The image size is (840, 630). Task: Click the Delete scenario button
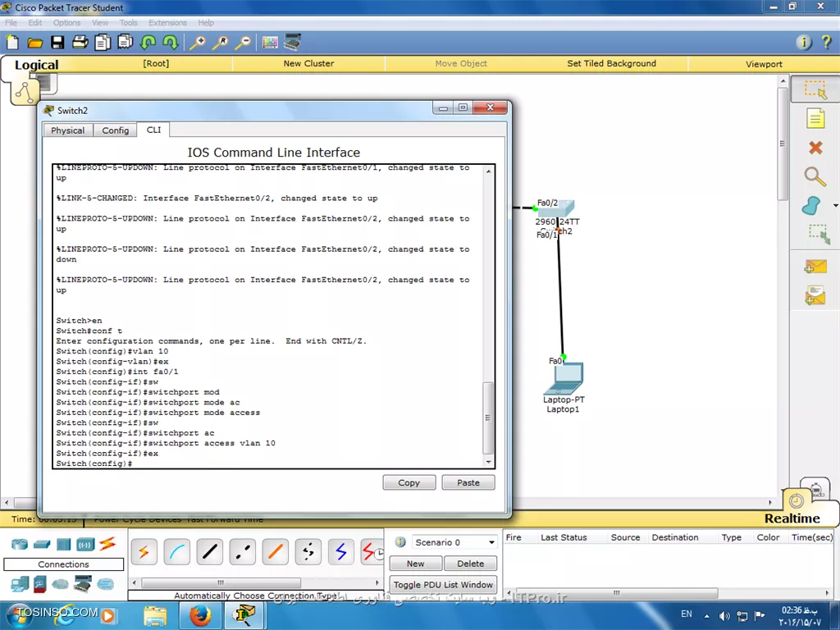(470, 564)
